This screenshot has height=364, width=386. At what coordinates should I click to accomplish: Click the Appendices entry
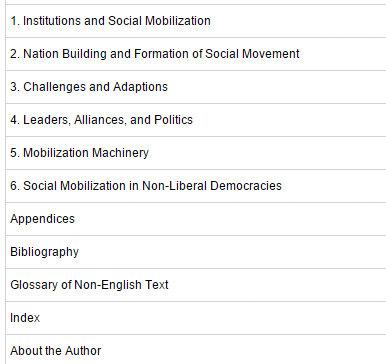click(x=42, y=219)
